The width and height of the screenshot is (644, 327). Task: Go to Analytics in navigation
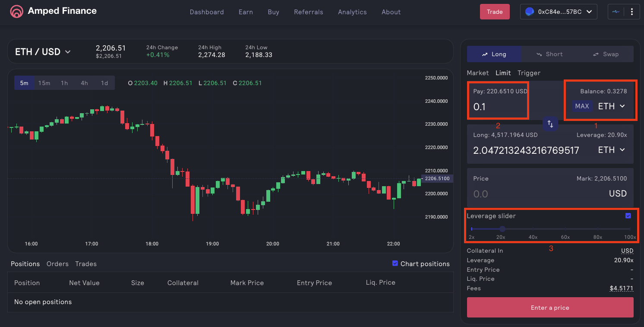tap(352, 12)
